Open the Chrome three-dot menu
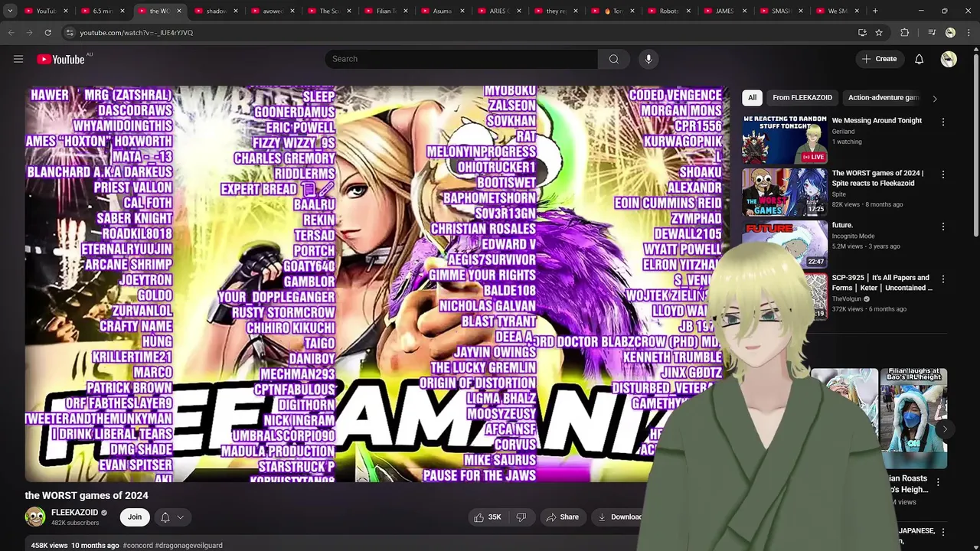Viewport: 980px width, 551px height. [x=969, y=32]
